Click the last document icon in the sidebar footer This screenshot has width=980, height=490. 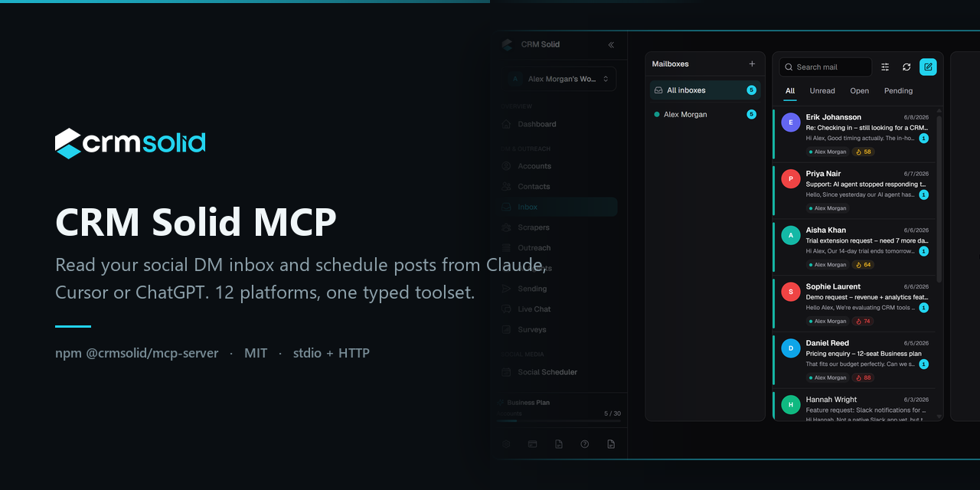click(611, 444)
